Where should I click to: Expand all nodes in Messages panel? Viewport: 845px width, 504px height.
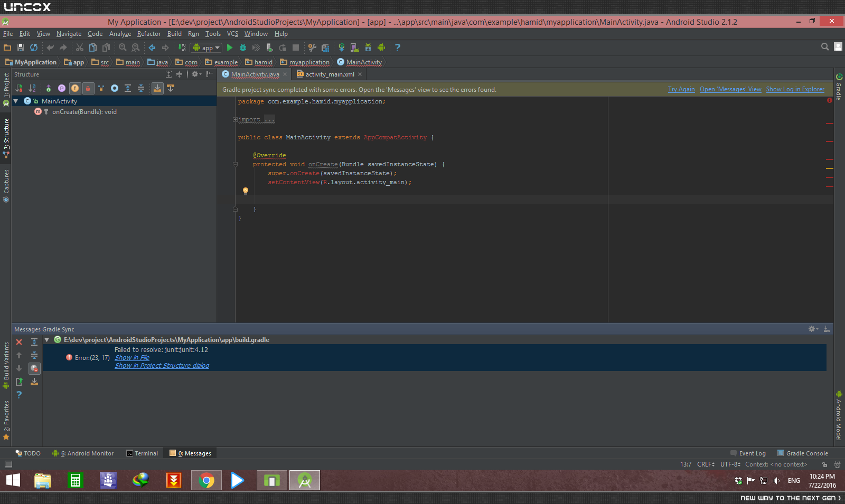pyautogui.click(x=34, y=342)
